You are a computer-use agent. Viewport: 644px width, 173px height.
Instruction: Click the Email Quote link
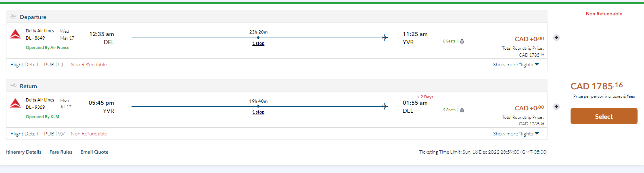pos(94,152)
